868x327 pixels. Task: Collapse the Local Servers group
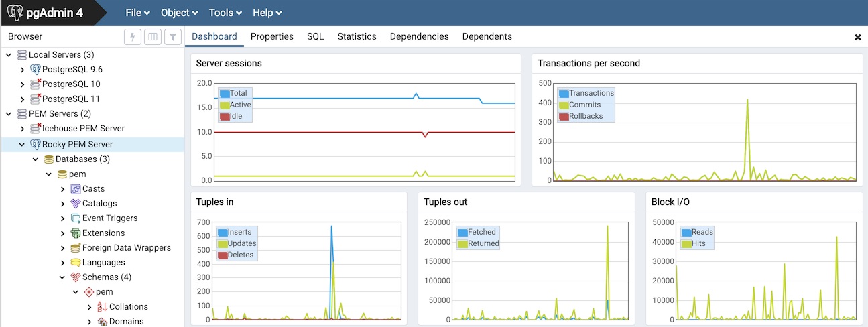click(x=9, y=55)
